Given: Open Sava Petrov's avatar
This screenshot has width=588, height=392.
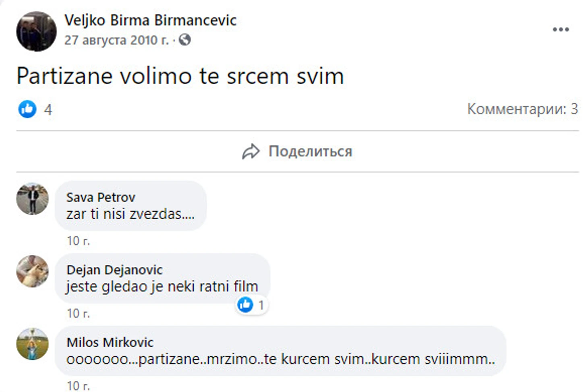Looking at the screenshot, I should (32, 199).
